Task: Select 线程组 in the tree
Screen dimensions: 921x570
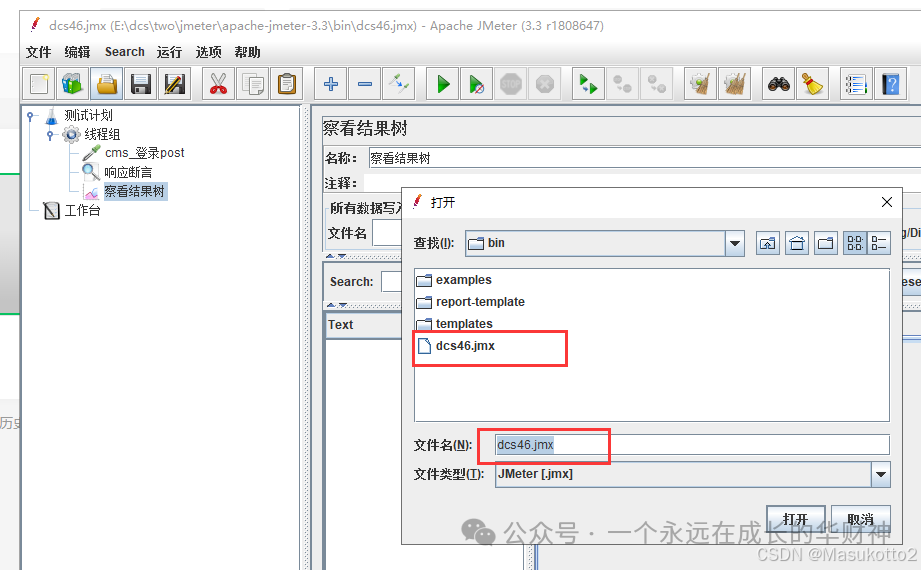Action: click(102, 135)
